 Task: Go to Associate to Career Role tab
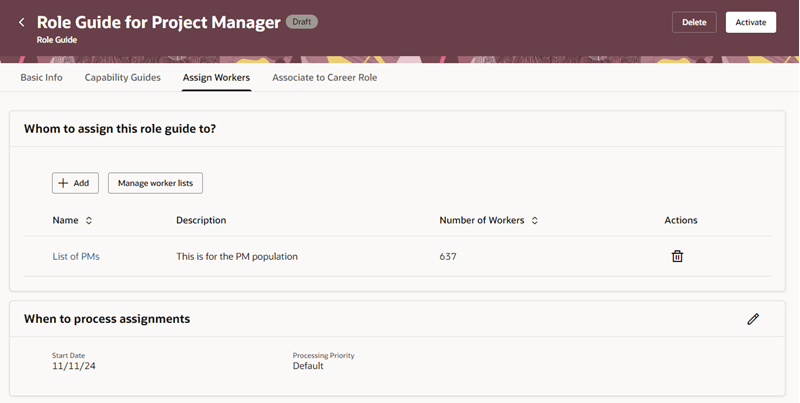pyautogui.click(x=324, y=77)
